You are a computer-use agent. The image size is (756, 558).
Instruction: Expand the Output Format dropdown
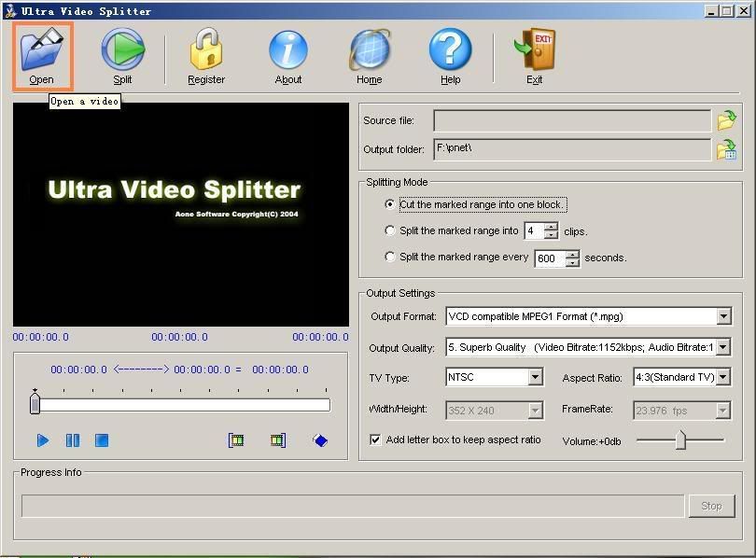point(723,316)
